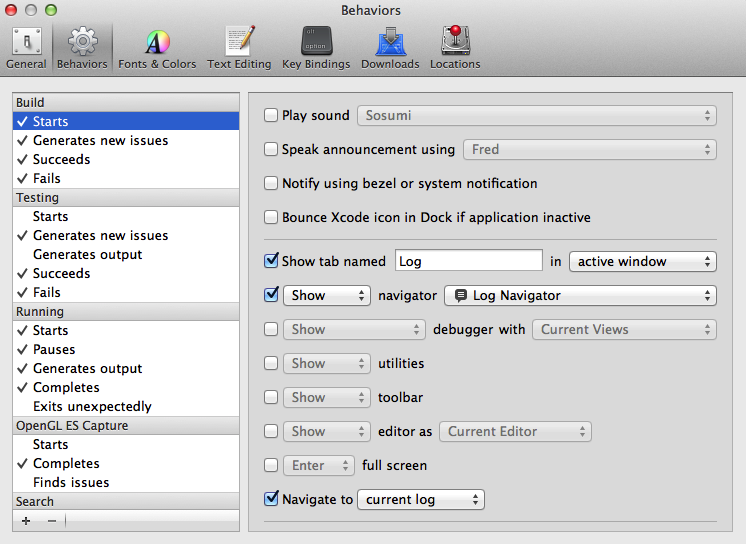The image size is (746, 544).
Task: Enable the Play sound checkbox
Action: (x=271, y=116)
